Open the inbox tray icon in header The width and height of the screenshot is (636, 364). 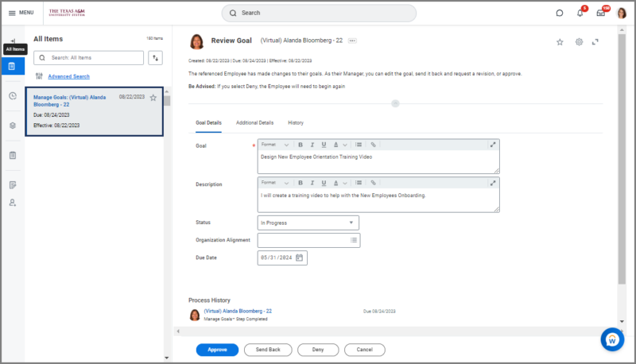point(601,14)
